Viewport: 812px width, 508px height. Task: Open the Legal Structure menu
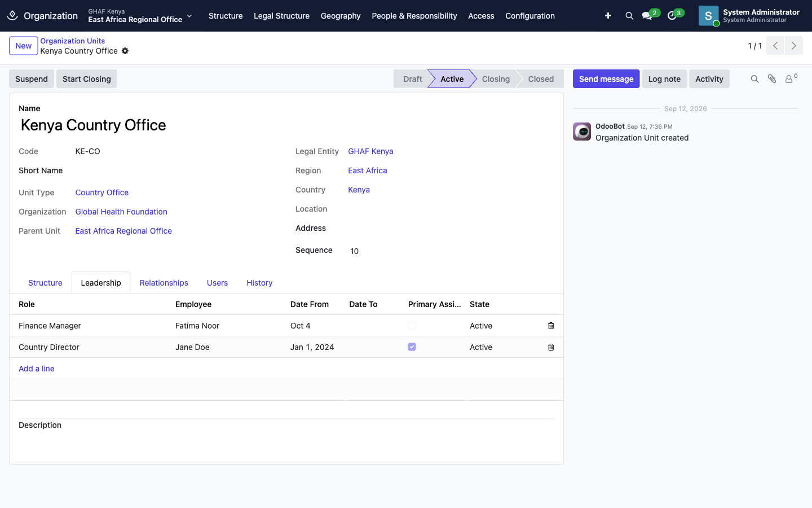point(281,16)
